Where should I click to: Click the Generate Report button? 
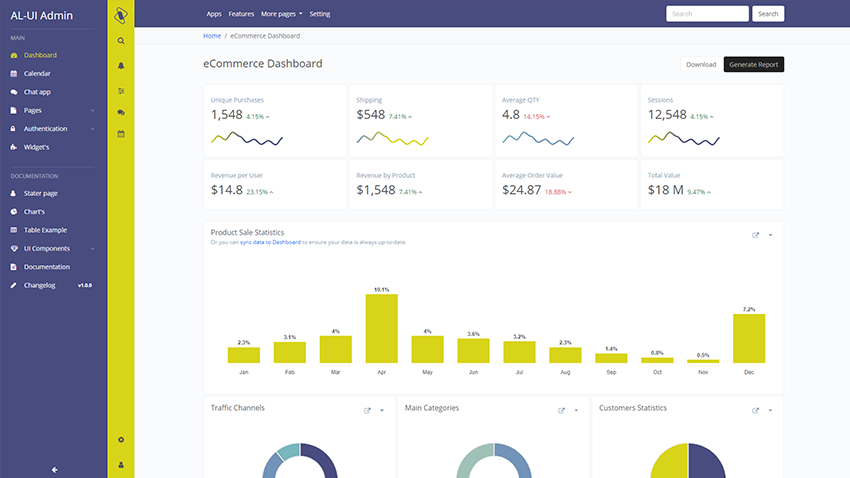tap(753, 64)
